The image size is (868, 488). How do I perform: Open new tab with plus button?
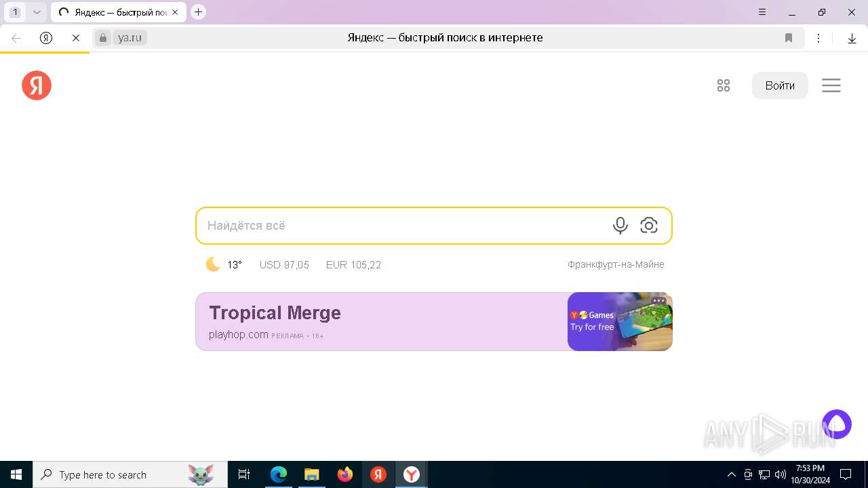coord(198,12)
